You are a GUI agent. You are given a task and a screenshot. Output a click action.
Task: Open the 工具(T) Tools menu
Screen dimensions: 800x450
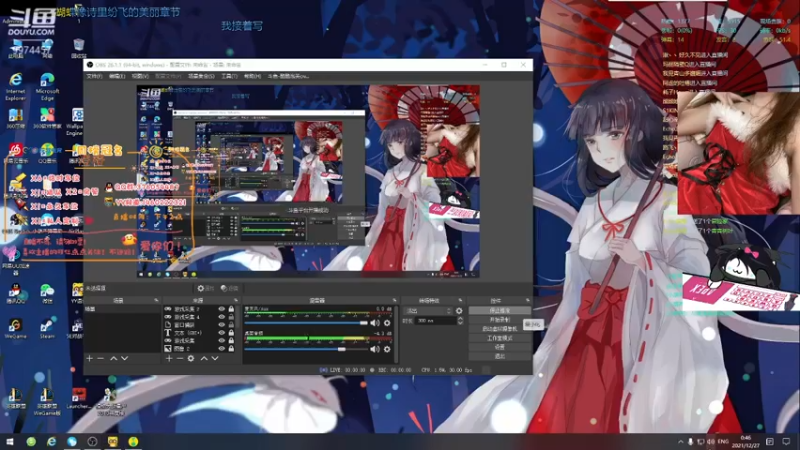click(x=230, y=76)
